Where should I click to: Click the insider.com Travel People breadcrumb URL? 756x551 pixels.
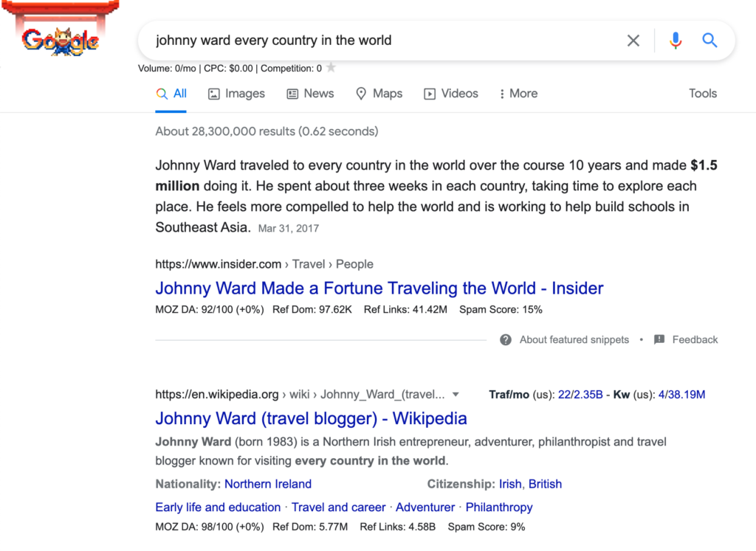pos(264,264)
